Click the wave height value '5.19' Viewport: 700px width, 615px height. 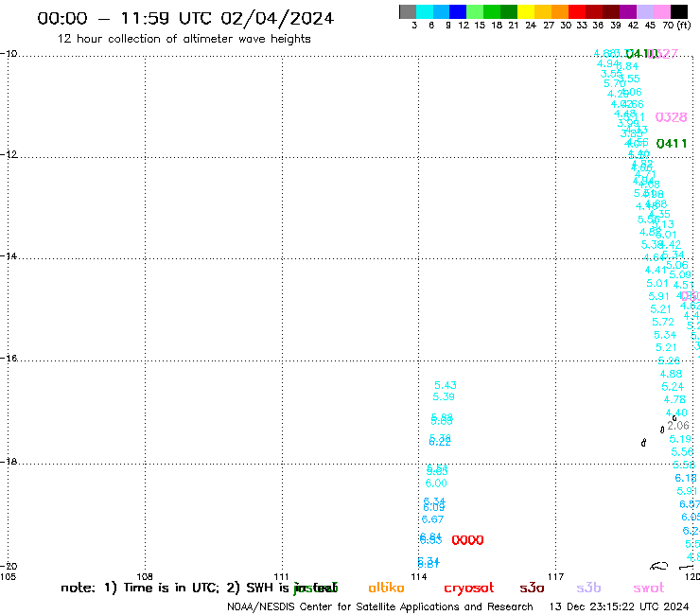680,439
